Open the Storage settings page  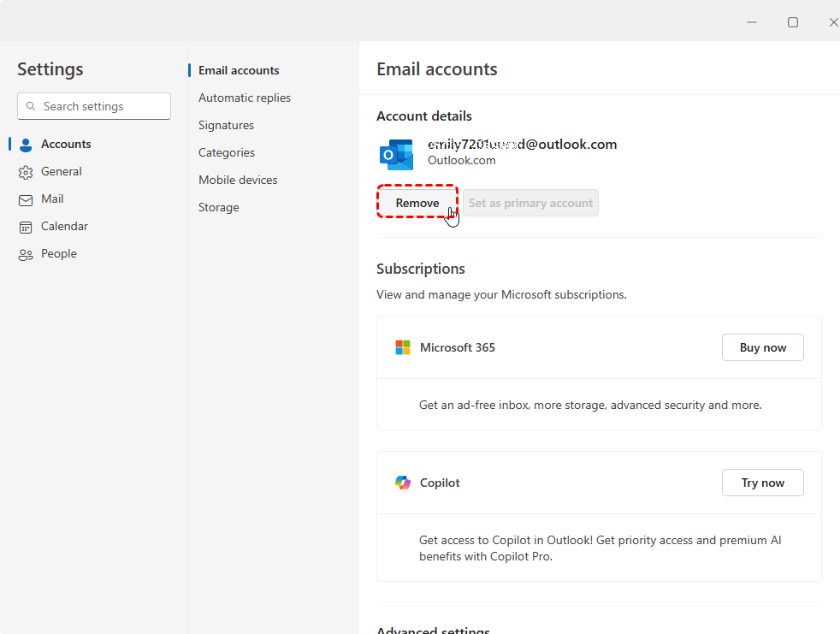point(219,208)
